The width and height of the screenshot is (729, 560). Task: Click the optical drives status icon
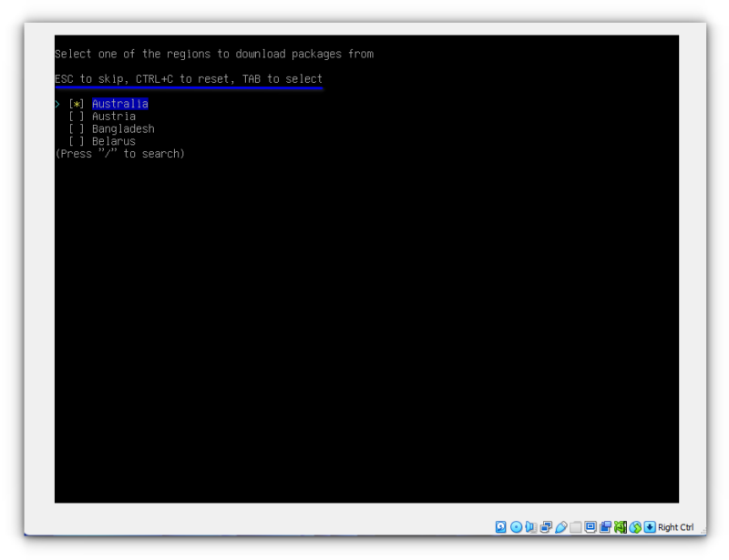[517, 526]
